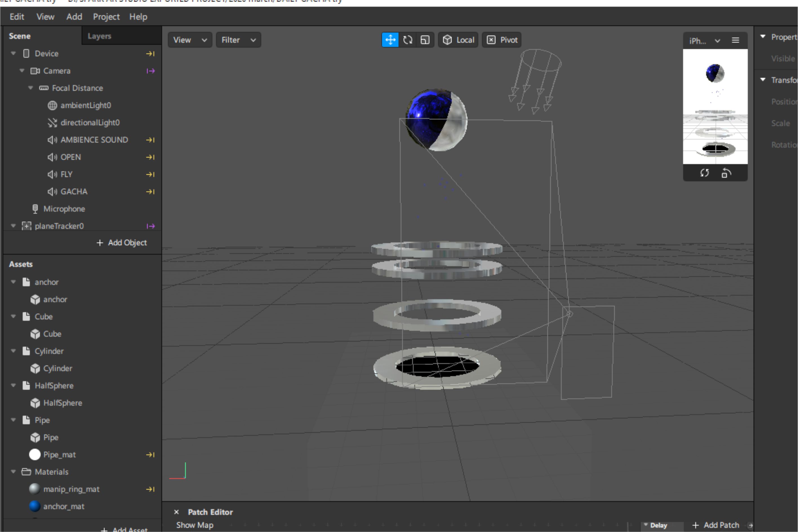Open the viewport View dropdown
798x532 pixels.
190,40
